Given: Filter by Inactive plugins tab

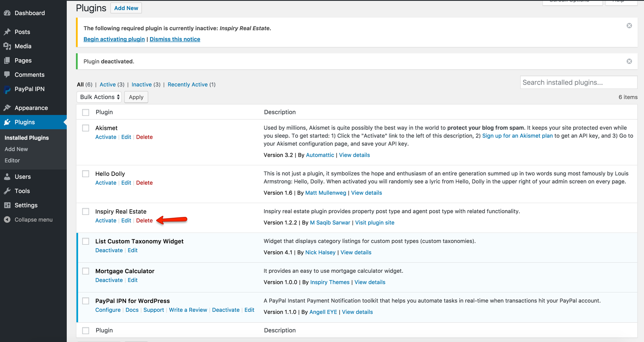Looking at the screenshot, I should tap(142, 84).
